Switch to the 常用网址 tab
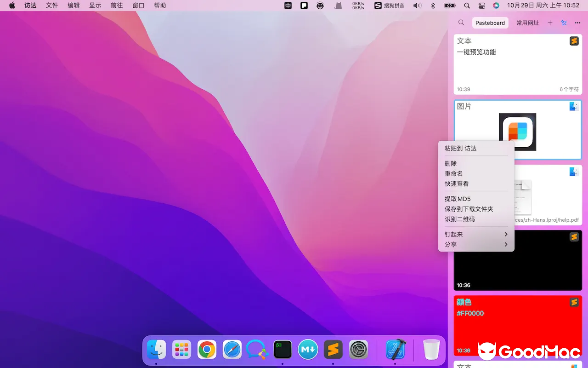The height and width of the screenshot is (368, 588). (x=527, y=22)
